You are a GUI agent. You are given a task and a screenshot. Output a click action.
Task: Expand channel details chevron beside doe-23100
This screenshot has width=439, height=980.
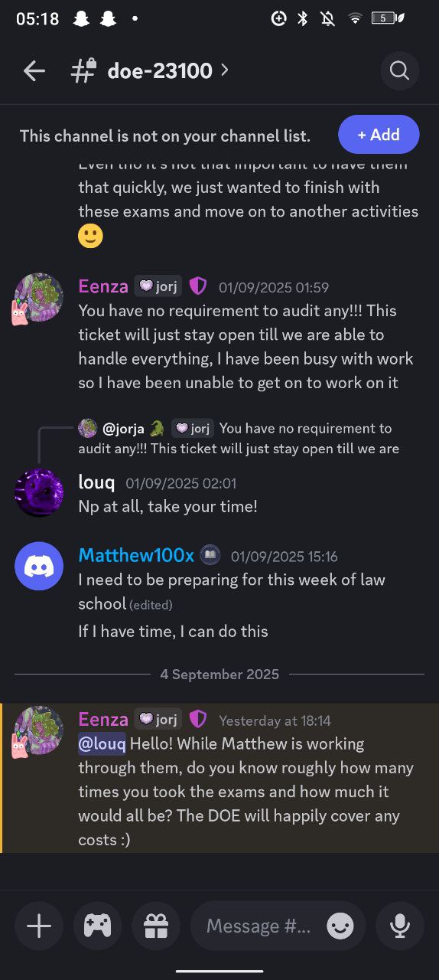pyautogui.click(x=224, y=70)
